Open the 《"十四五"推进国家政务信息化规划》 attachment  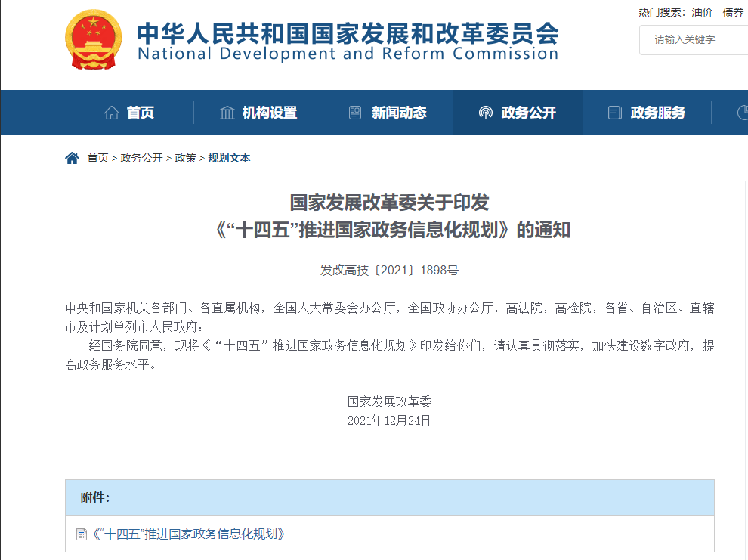coord(187,534)
